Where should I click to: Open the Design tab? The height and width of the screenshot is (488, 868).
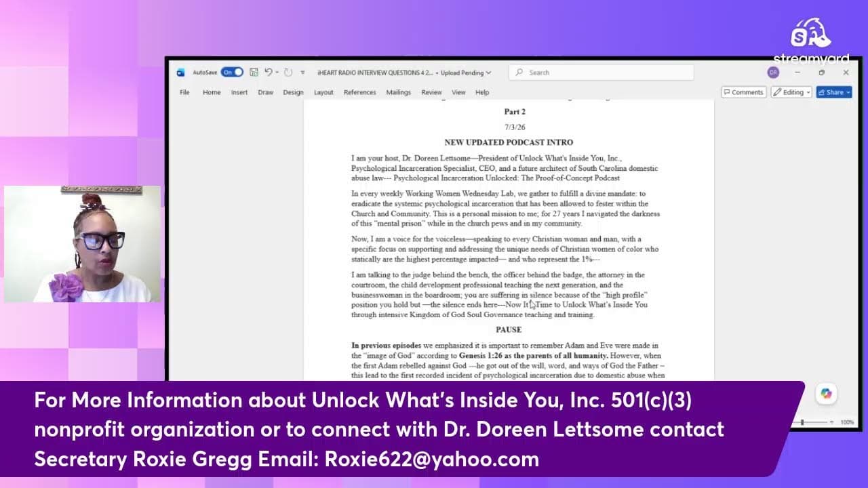pyautogui.click(x=294, y=92)
